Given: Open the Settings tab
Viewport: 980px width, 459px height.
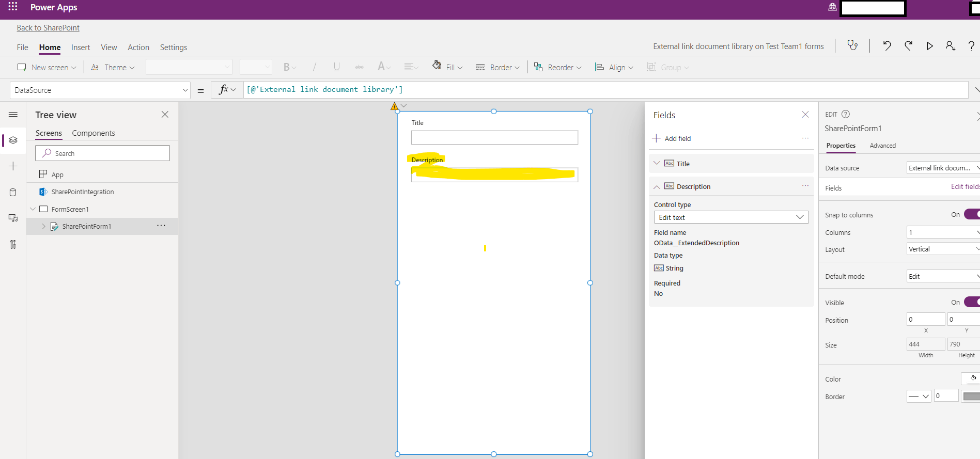Looking at the screenshot, I should (174, 47).
